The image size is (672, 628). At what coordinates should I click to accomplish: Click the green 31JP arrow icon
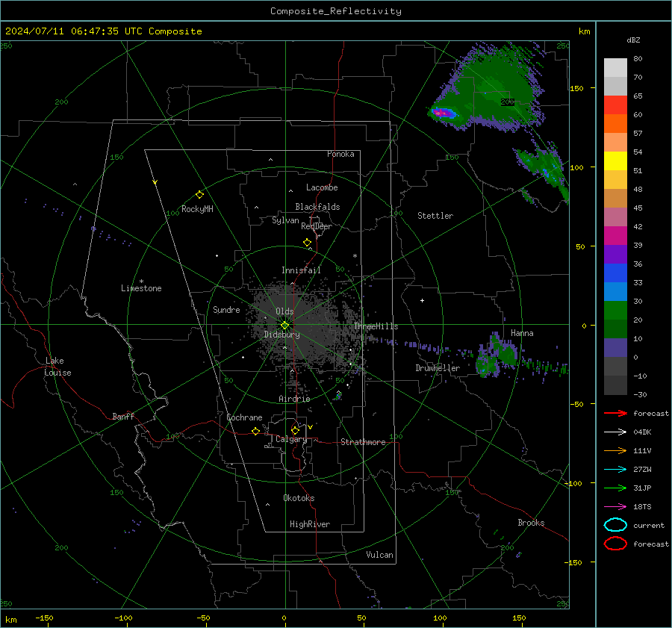point(615,488)
